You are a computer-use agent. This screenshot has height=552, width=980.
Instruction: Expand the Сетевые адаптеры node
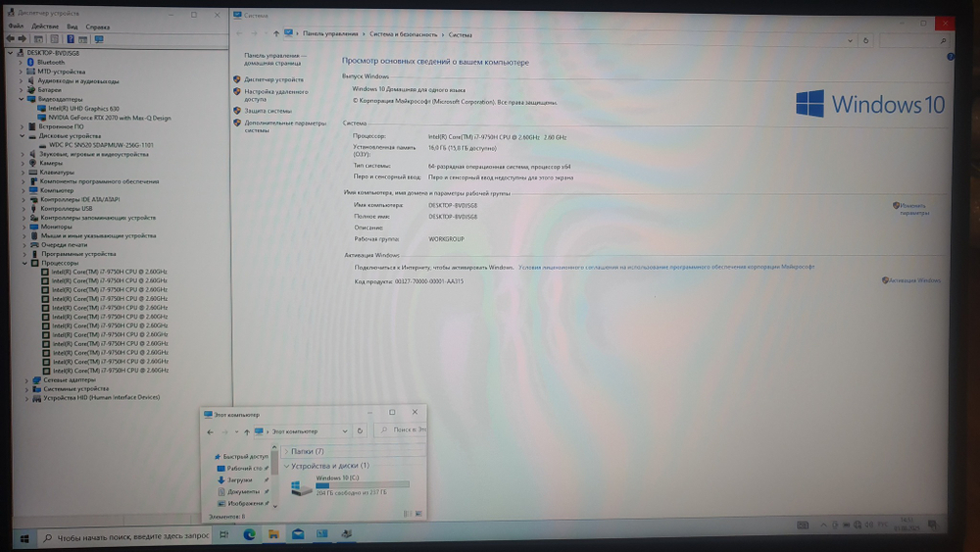(x=26, y=379)
